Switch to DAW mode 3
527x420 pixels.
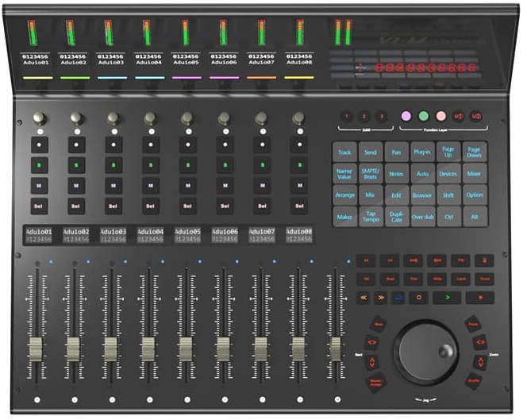tap(382, 116)
